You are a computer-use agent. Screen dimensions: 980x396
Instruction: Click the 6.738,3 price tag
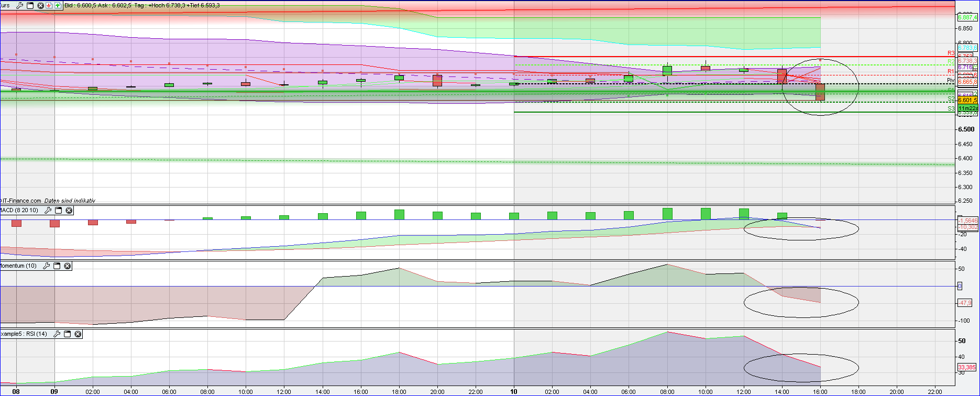coord(968,61)
